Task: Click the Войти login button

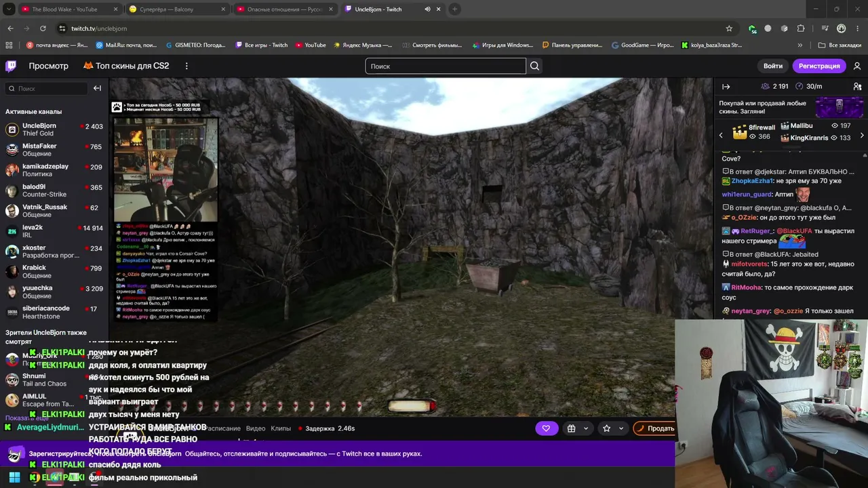Action: coord(773,66)
